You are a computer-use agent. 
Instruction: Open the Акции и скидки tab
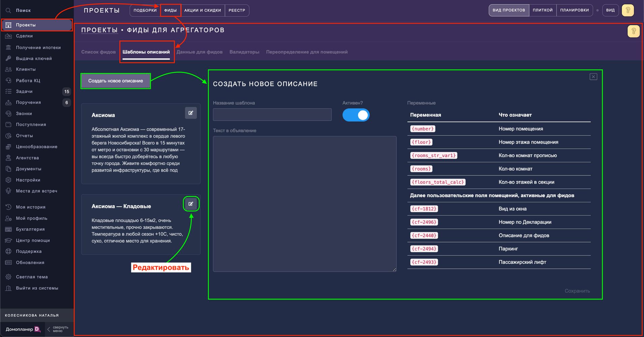tap(203, 10)
